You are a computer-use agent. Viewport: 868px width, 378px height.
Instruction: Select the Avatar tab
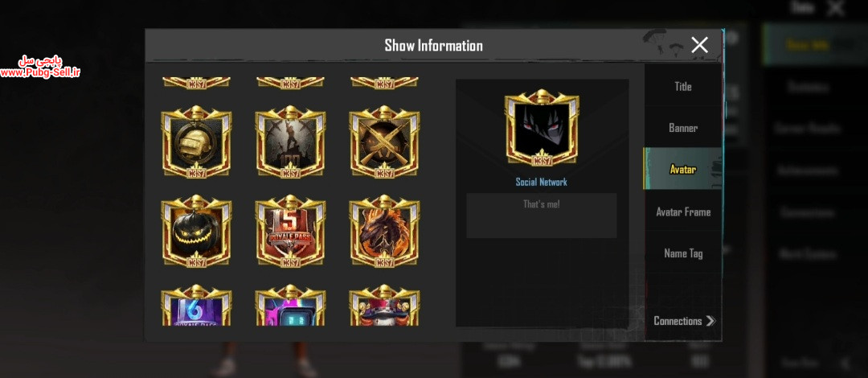(682, 169)
